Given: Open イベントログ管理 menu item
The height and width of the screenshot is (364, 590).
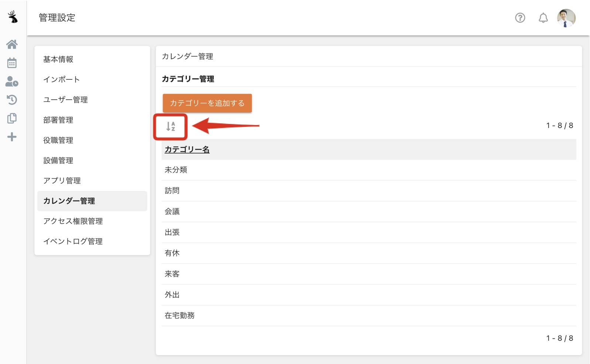Looking at the screenshot, I should [73, 241].
